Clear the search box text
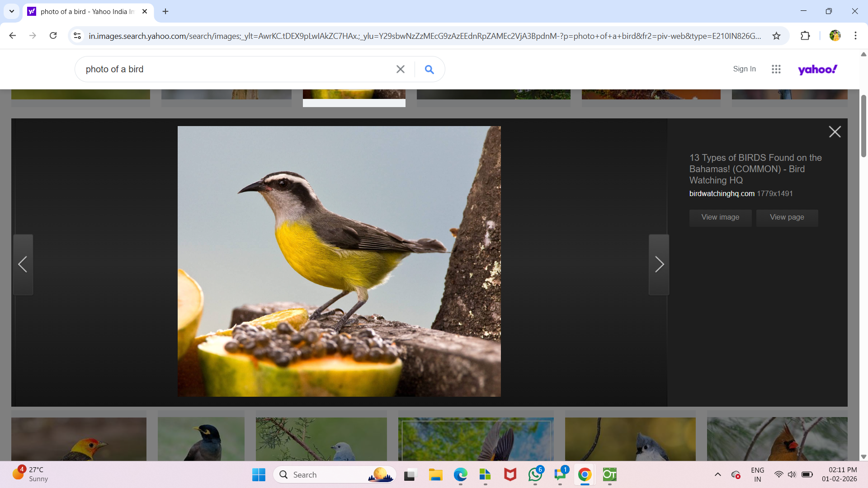 pyautogui.click(x=400, y=69)
